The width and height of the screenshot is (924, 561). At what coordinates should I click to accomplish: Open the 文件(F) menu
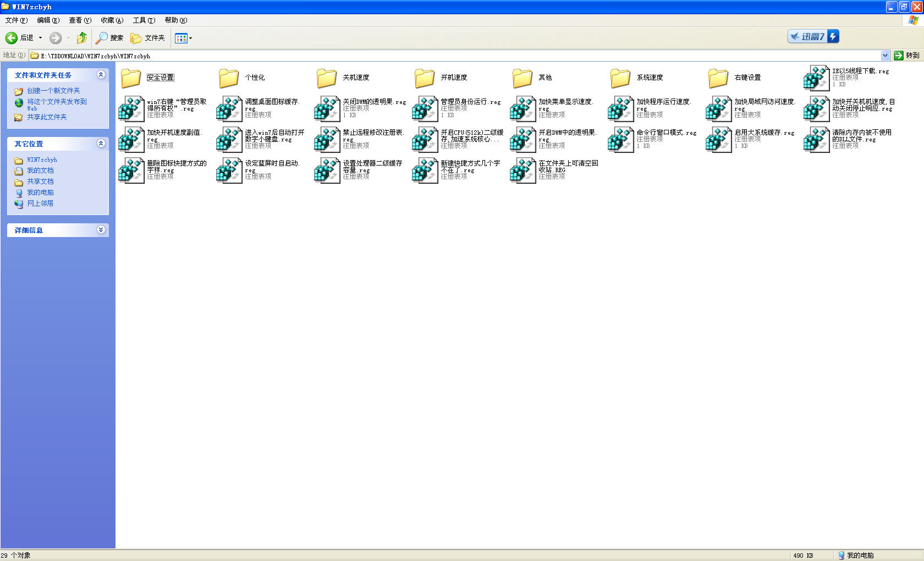[16, 20]
